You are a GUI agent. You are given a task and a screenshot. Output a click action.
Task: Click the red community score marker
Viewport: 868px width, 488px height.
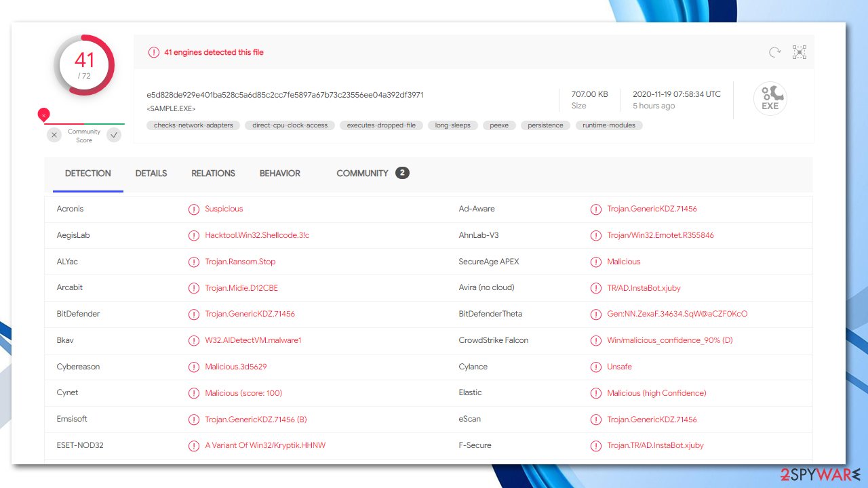tap(44, 115)
